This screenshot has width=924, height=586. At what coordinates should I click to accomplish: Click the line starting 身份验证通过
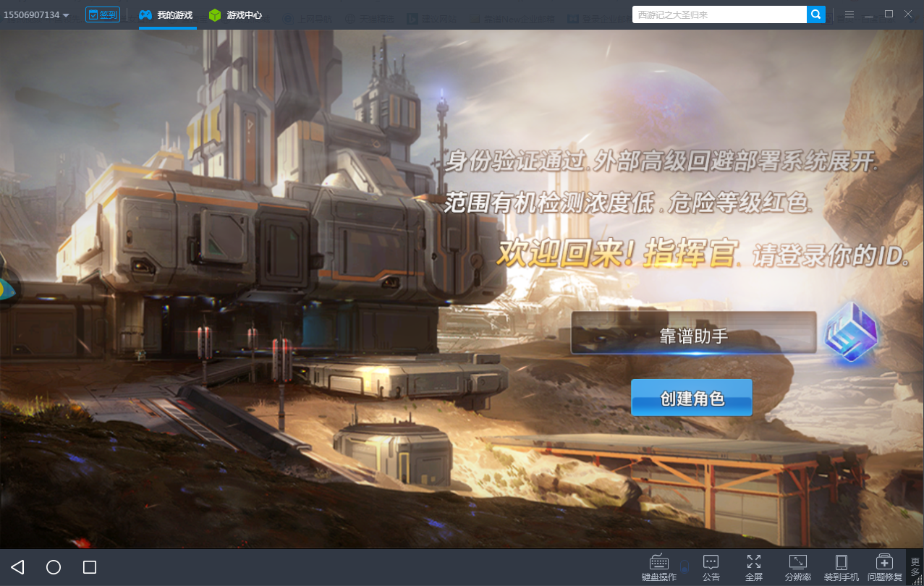662,161
